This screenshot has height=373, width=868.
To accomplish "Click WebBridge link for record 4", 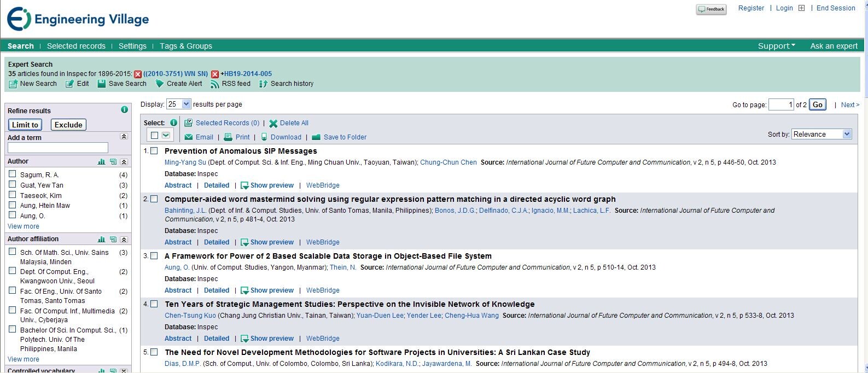I will point(323,339).
